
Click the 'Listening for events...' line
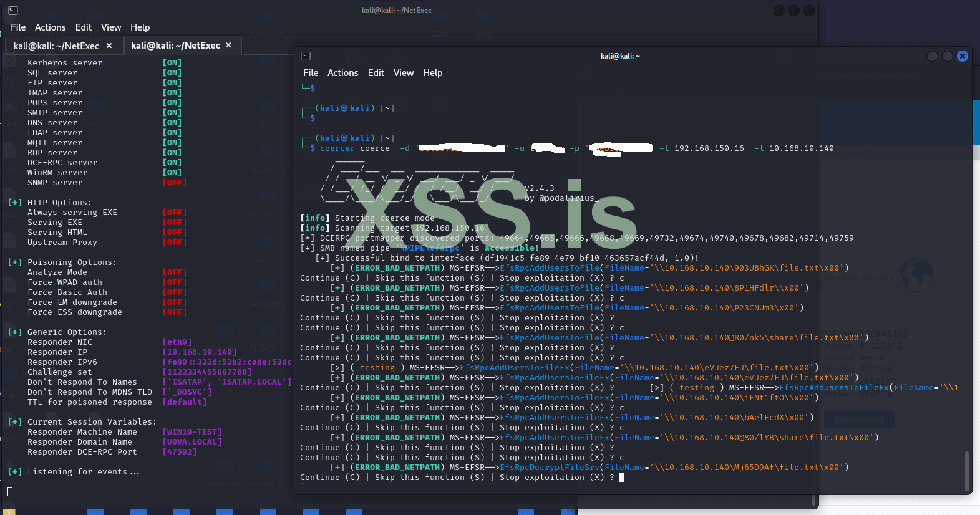(84, 472)
